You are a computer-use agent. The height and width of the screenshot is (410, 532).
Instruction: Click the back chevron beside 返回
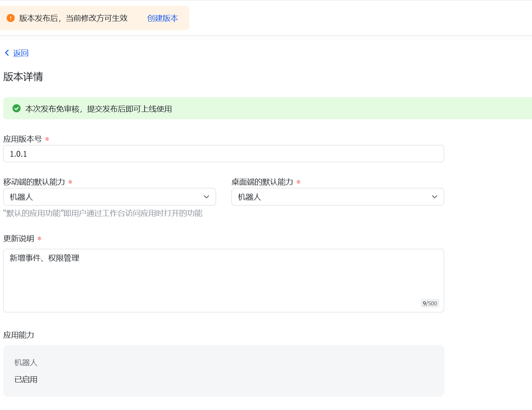(x=7, y=53)
